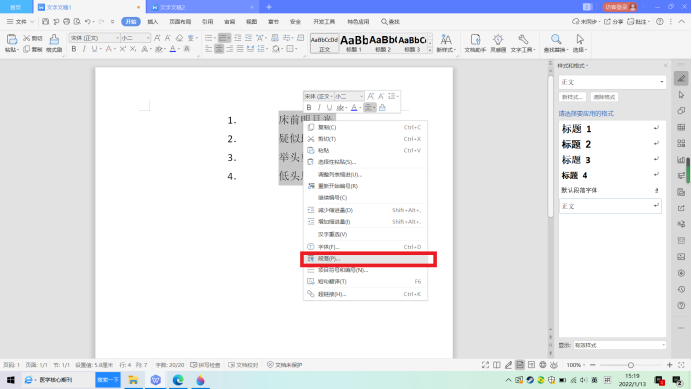Screen dimensions: 692x389
Task: Choose Copy (C) in the context menu
Action: [365, 127]
